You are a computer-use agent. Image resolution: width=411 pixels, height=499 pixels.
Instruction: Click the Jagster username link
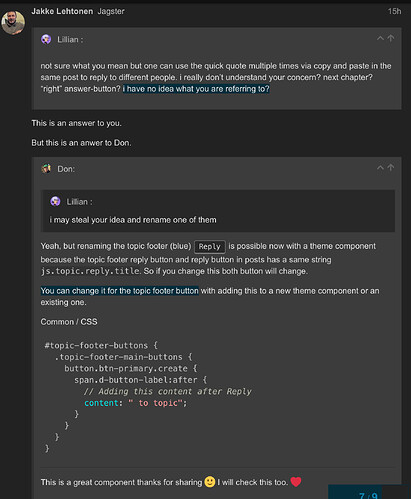pos(111,11)
